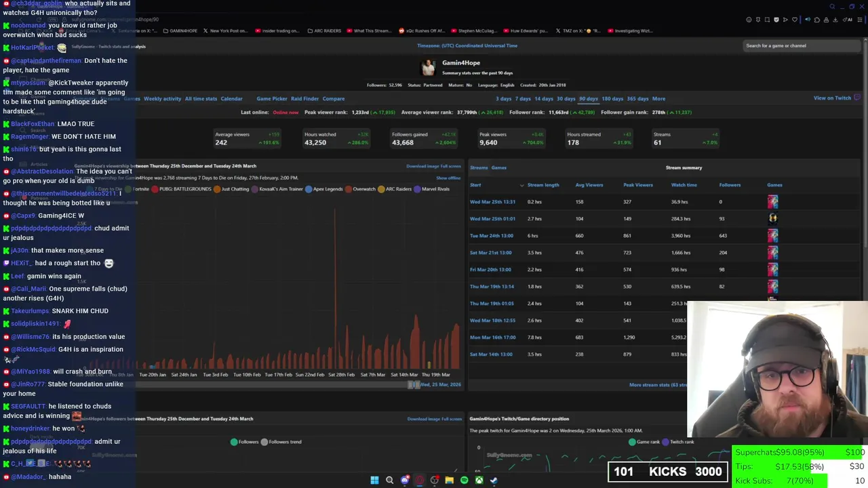Open the Windows Start menu

pyautogui.click(x=374, y=480)
